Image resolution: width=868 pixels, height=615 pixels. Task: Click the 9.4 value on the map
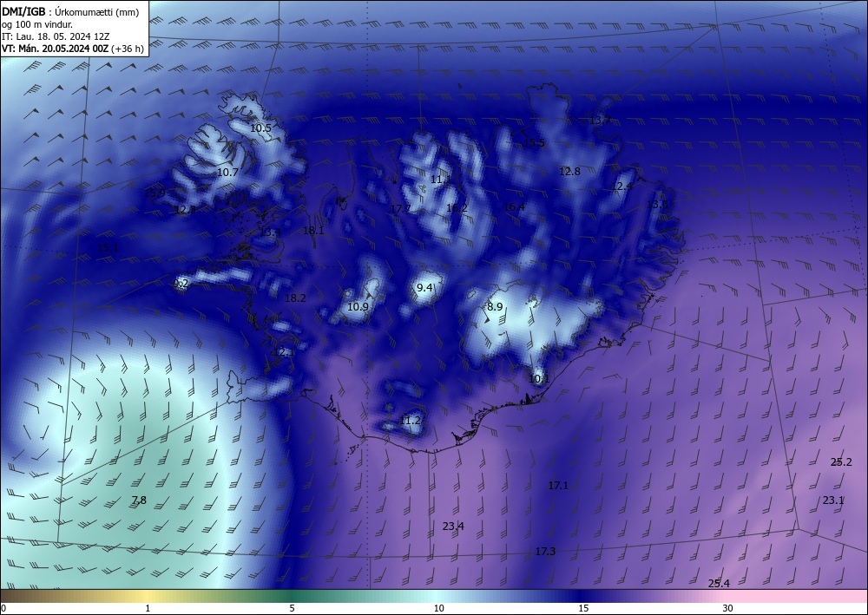pyautogui.click(x=424, y=288)
